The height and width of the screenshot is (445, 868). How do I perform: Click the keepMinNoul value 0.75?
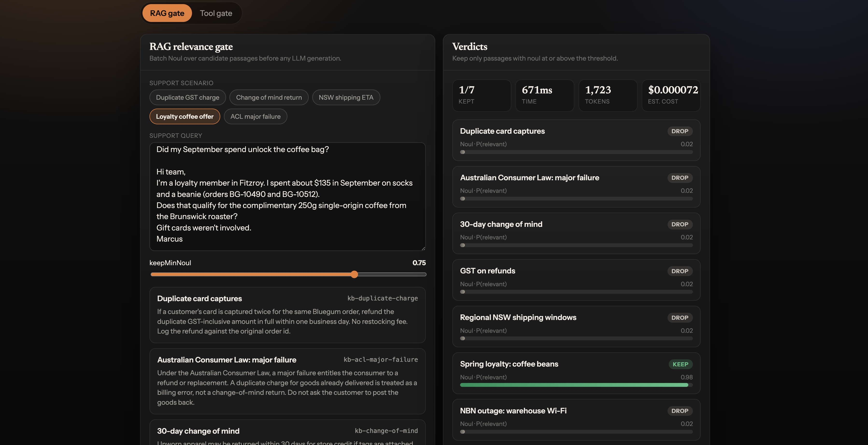coord(419,263)
